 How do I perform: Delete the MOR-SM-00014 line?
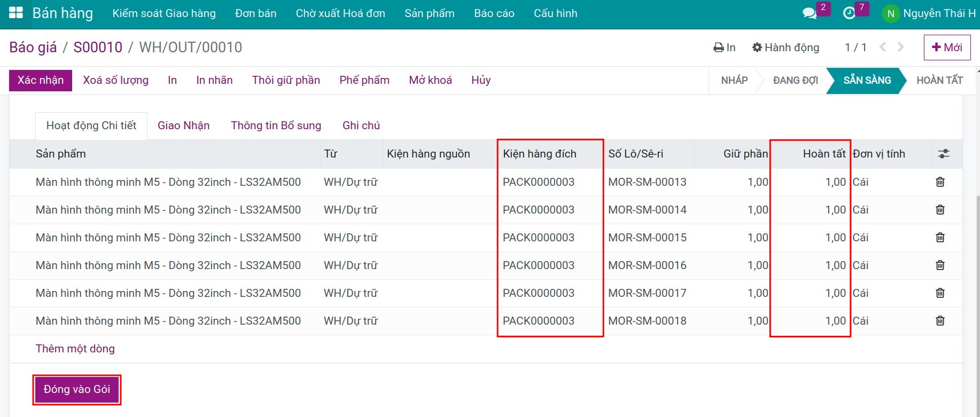(x=940, y=210)
